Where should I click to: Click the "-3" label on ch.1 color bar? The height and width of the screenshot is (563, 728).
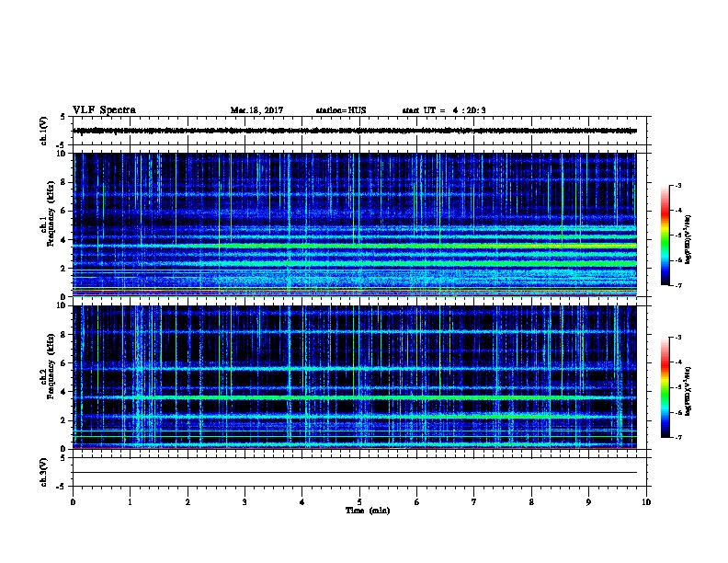[678, 186]
